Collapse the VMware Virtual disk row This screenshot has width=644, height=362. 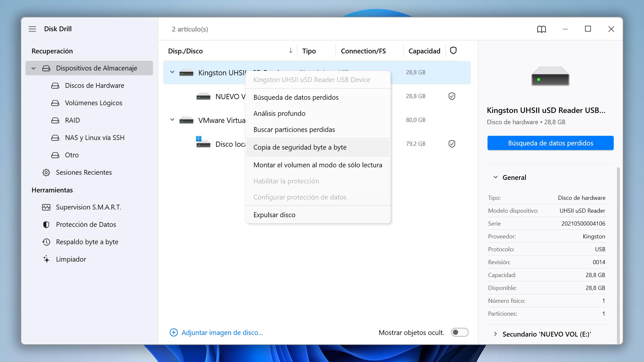tap(172, 120)
